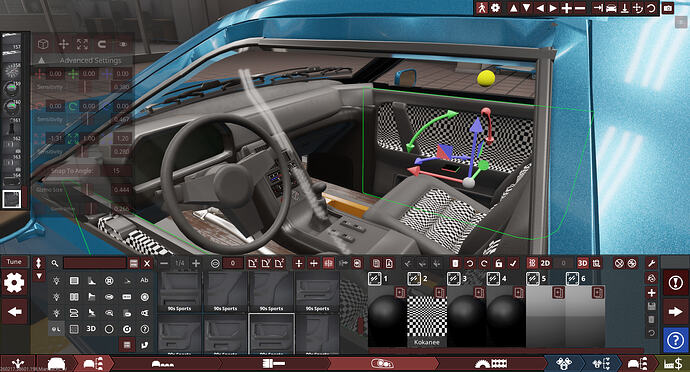
Task: Select the Kokanee checkered material swatch
Action: pyautogui.click(x=426, y=317)
